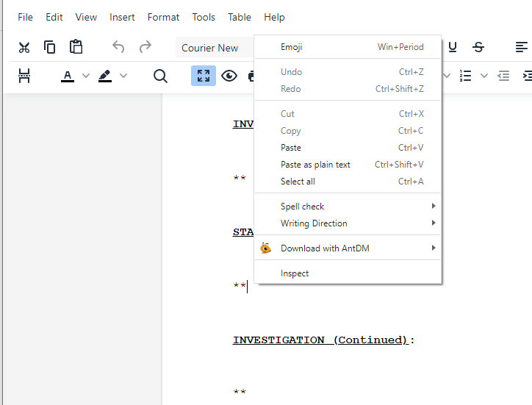The height and width of the screenshot is (405, 532).
Task: Open the Courier New font dropdown
Action: coord(215,48)
